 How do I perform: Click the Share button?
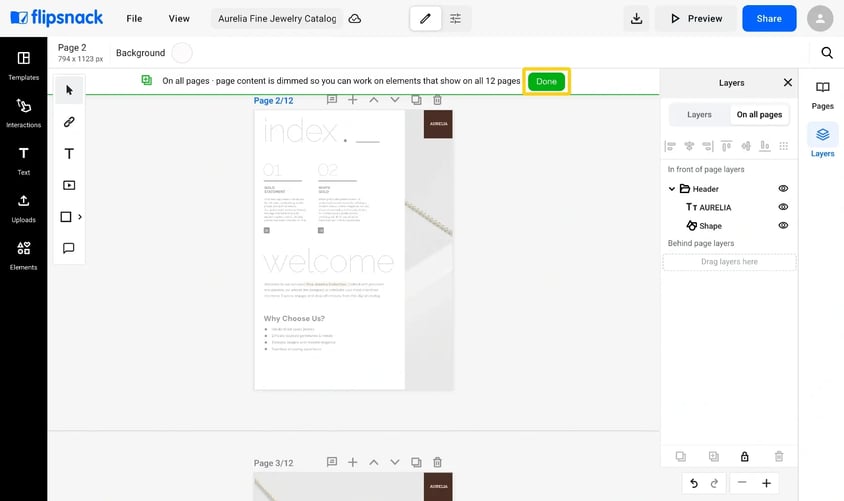(769, 19)
